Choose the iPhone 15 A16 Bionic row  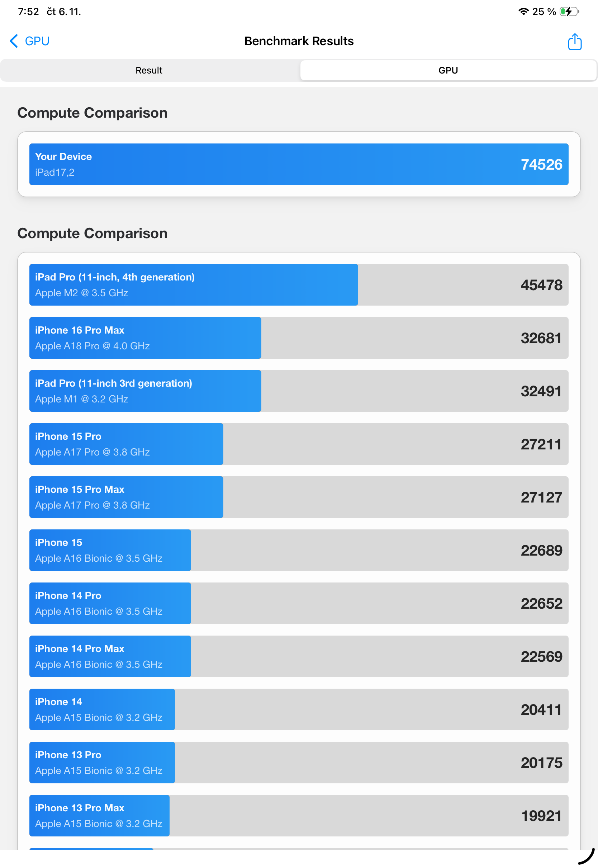299,550
